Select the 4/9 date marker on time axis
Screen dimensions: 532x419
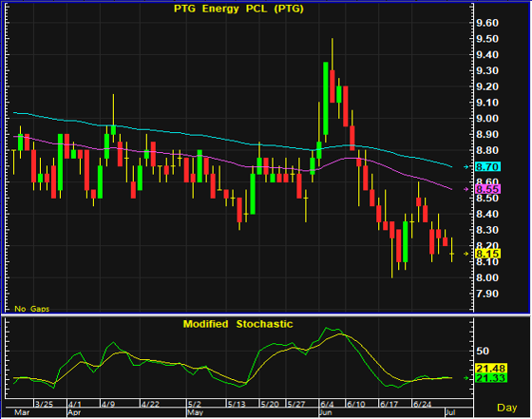pyautogui.click(x=108, y=405)
